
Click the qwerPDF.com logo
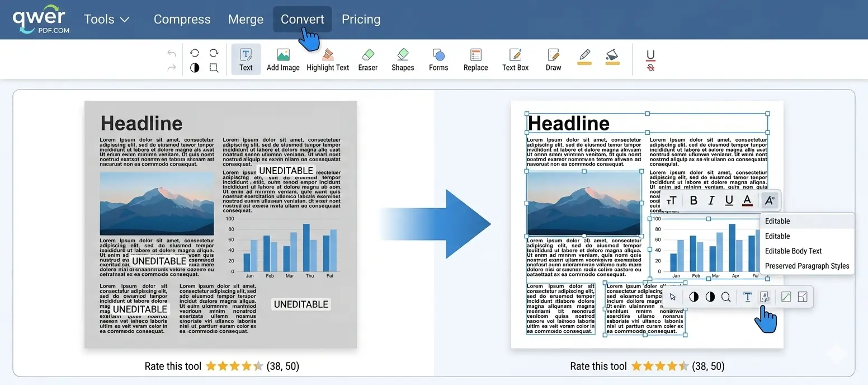pyautogui.click(x=41, y=20)
